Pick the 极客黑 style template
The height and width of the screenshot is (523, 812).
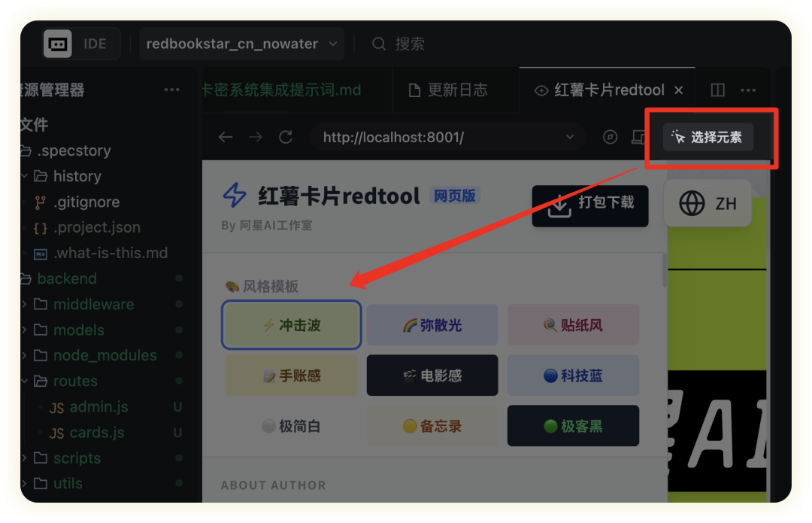(573, 426)
